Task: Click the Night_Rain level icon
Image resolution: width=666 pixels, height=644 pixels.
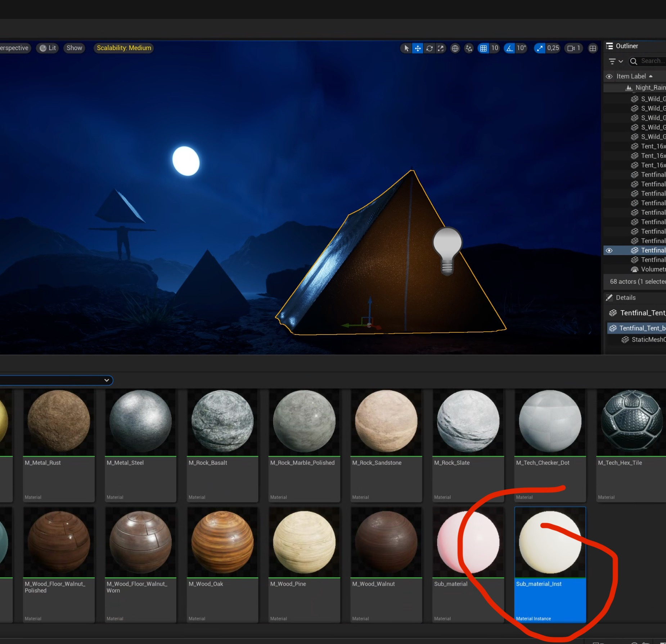Action: [629, 88]
